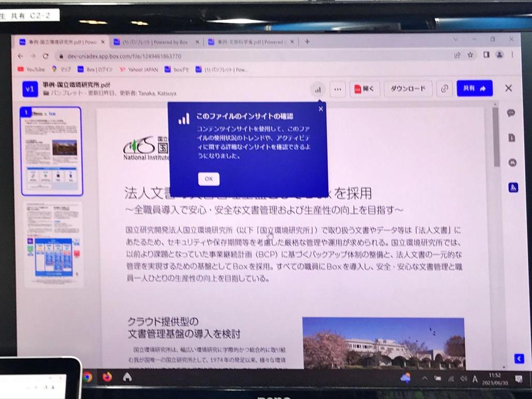Open the notification center icon
Screen dimensions: 532x399
coord(518,379)
